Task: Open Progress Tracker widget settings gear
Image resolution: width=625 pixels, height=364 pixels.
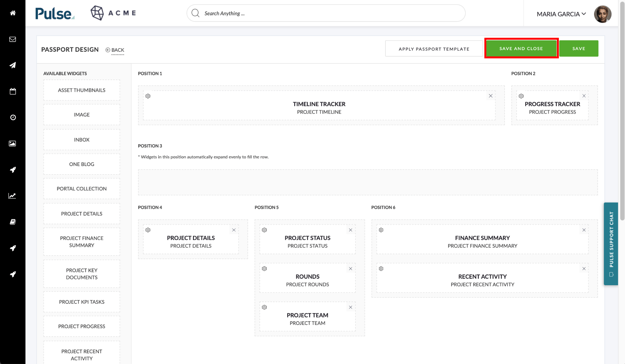Action: click(521, 96)
